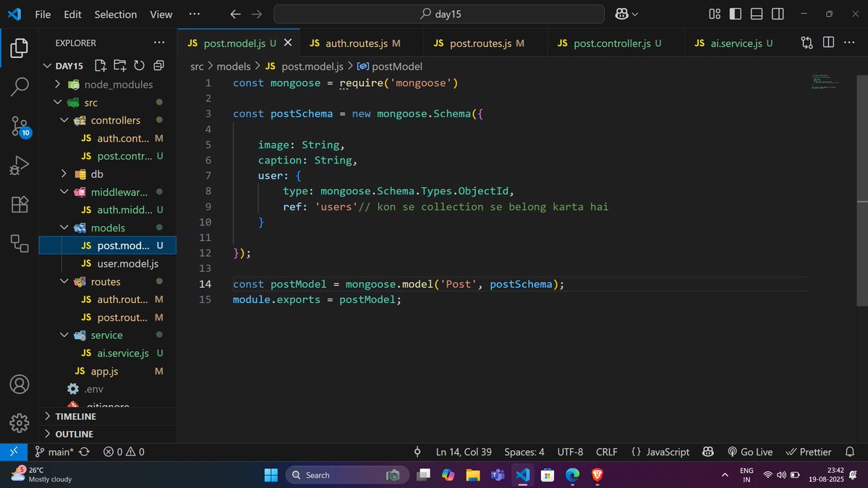Toggle bottom panel visibility
Image resolution: width=868 pixels, height=488 pixels.
click(757, 14)
